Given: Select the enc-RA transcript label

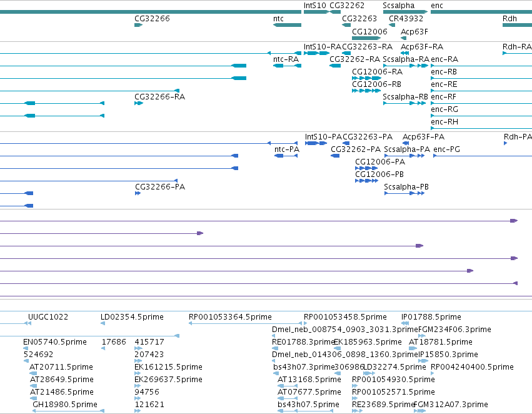Looking at the screenshot, I should click(x=444, y=59).
